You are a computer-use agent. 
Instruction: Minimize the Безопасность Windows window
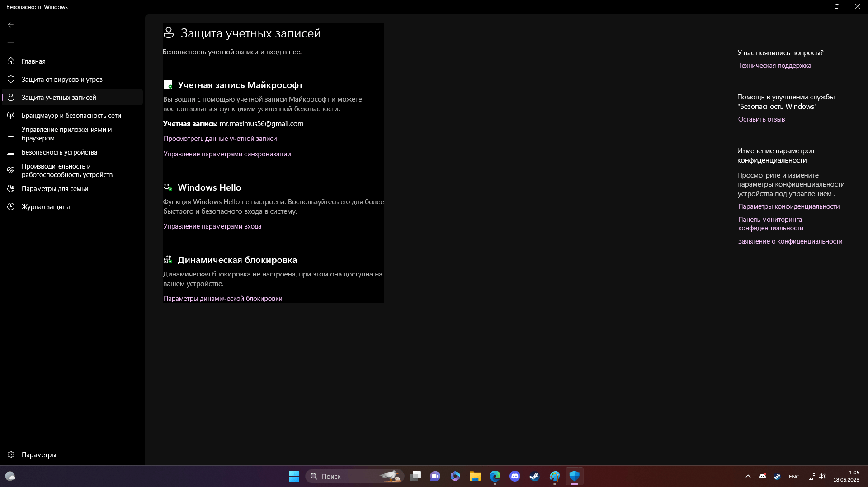(816, 7)
